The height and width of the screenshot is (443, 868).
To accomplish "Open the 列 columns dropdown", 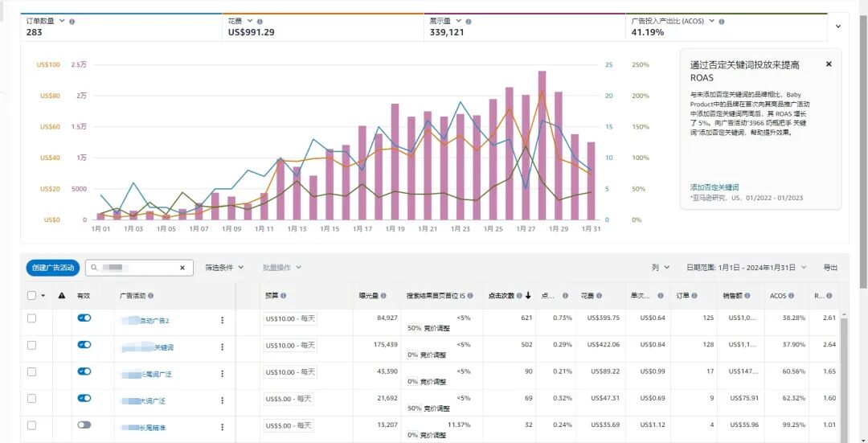I will tap(661, 268).
